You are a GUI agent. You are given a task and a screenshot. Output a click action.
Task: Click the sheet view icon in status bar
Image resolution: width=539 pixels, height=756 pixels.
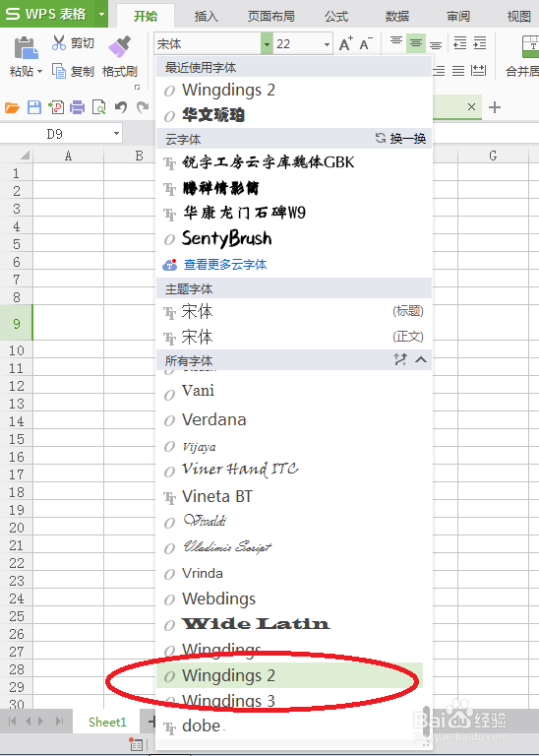(136, 744)
